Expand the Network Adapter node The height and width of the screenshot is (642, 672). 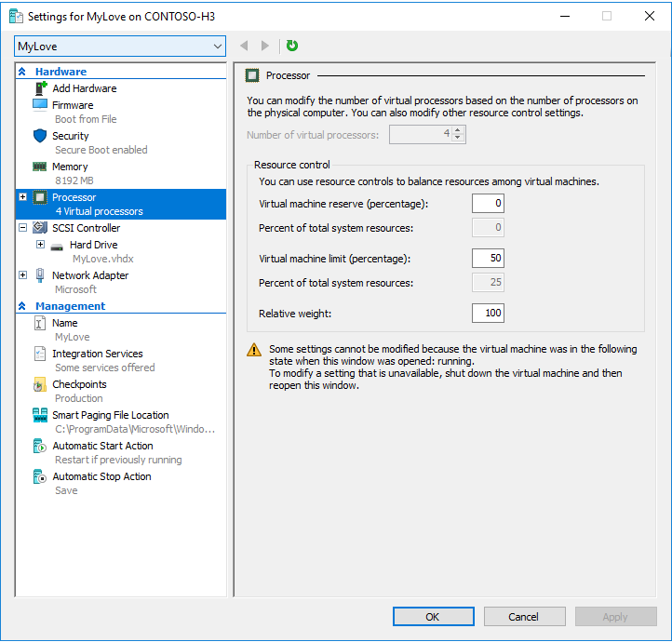(x=22, y=275)
